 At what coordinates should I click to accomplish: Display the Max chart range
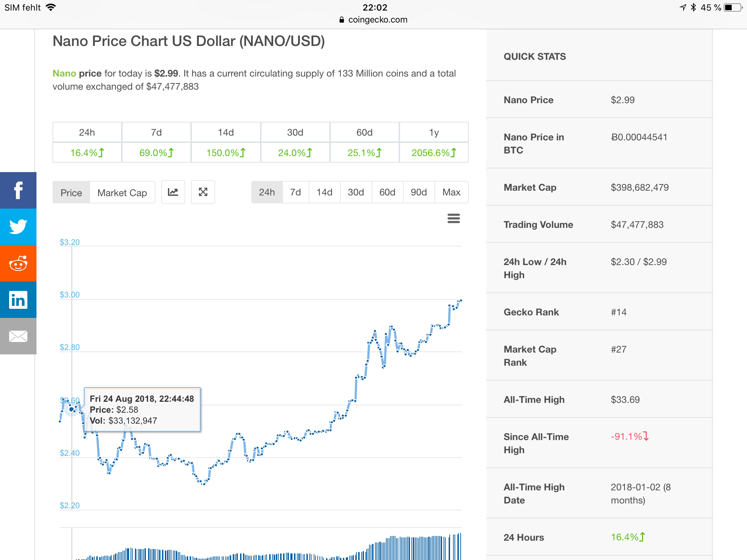451,192
